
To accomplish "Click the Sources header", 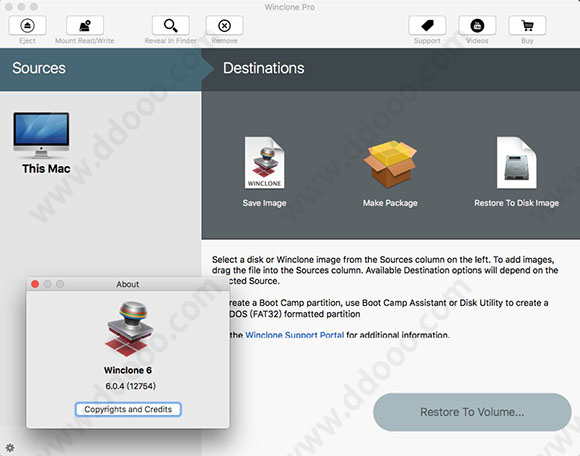I will pyautogui.click(x=39, y=68).
